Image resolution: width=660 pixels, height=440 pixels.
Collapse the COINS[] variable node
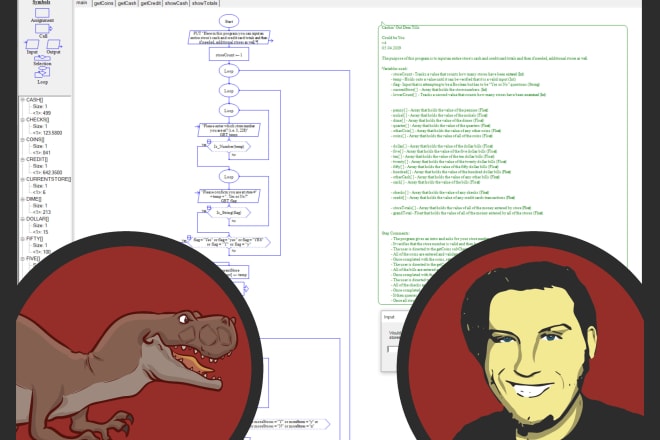click(x=23, y=139)
